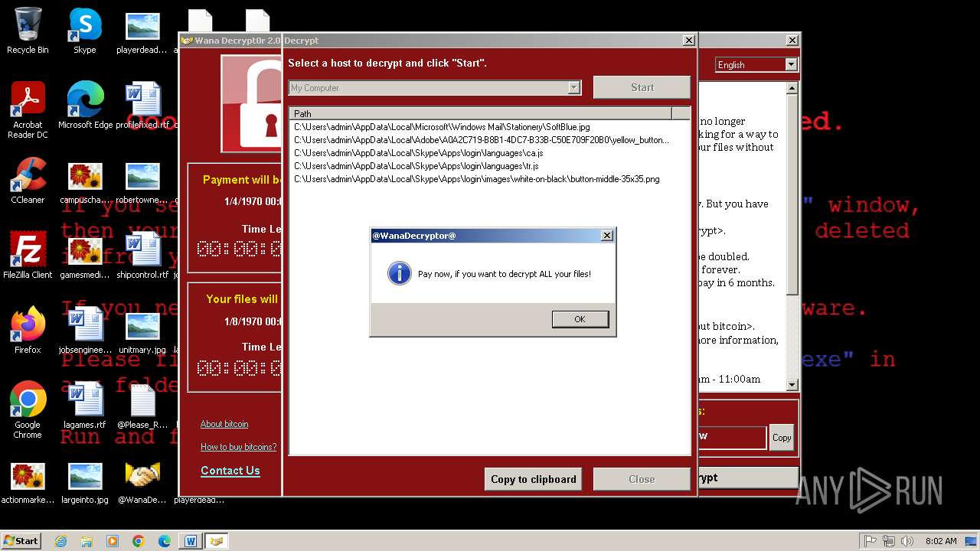
Task: Switch to WanaDecryptor taskbar button
Action: point(217,541)
